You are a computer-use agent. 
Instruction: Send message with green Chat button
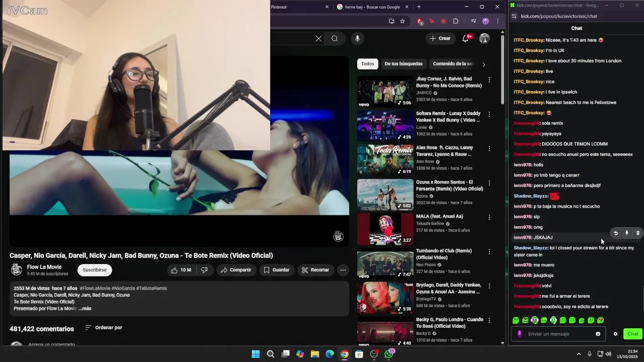click(632, 334)
